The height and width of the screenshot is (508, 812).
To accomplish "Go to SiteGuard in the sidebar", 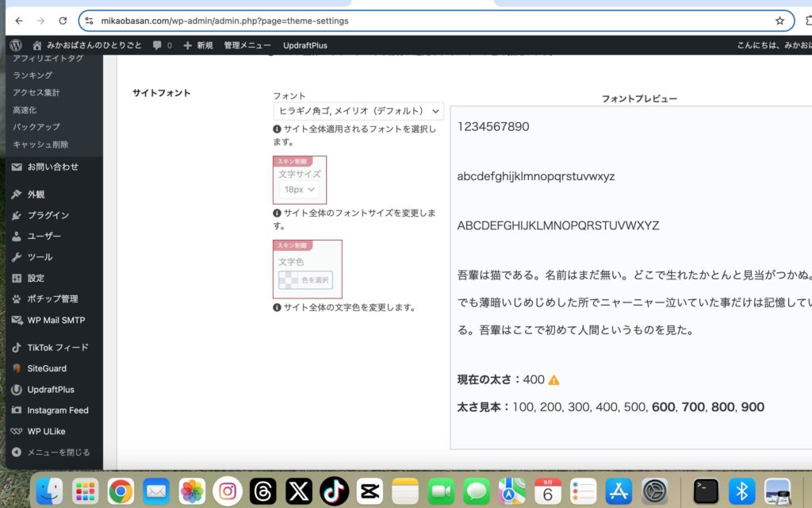I will click(46, 368).
